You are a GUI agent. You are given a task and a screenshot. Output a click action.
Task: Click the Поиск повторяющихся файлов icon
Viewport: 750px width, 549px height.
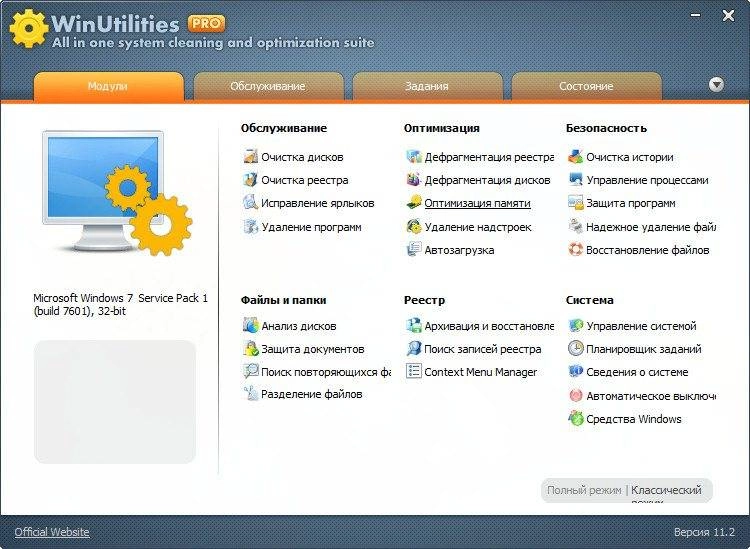click(250, 372)
